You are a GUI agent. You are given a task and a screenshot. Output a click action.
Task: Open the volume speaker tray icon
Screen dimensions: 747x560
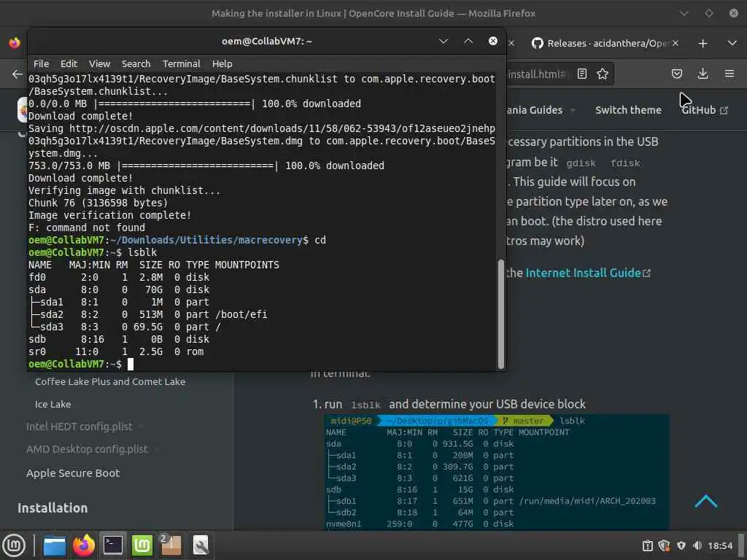[x=697, y=545]
